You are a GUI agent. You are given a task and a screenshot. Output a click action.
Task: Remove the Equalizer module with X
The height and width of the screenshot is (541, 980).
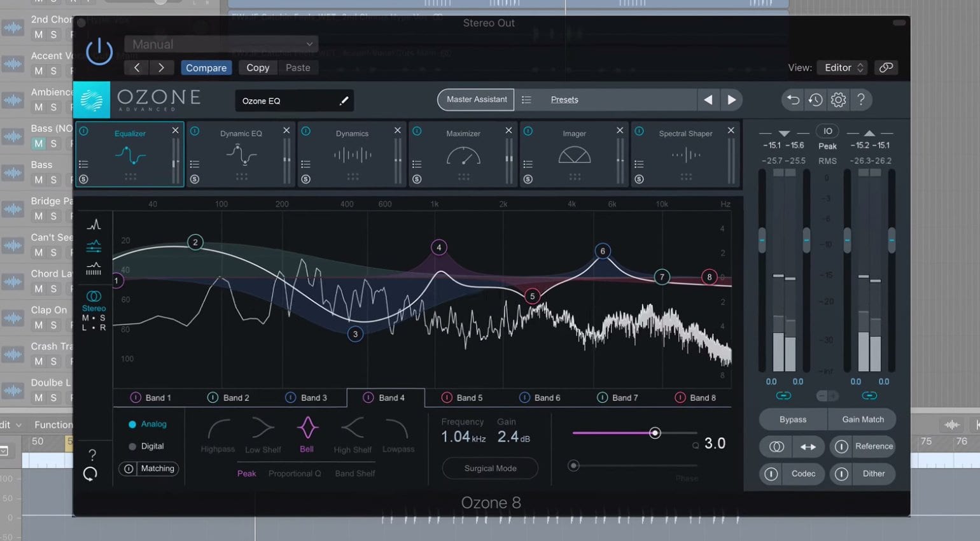[x=175, y=130]
